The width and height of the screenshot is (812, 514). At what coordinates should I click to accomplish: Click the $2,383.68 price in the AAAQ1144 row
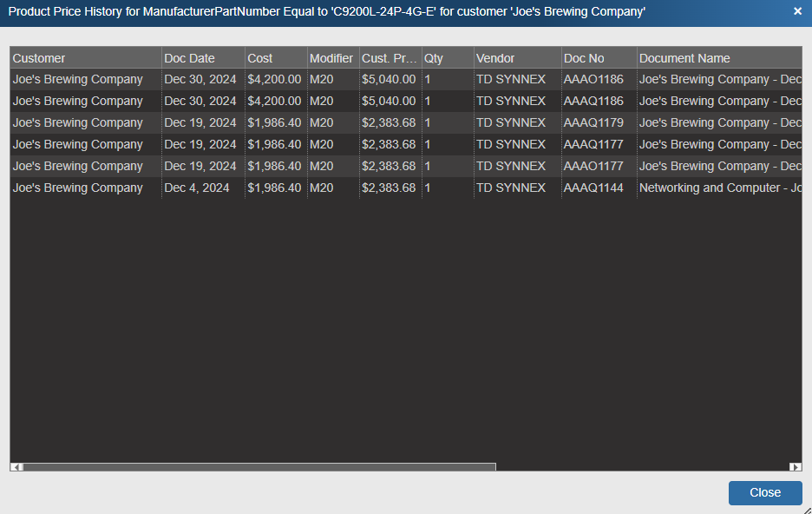(389, 188)
